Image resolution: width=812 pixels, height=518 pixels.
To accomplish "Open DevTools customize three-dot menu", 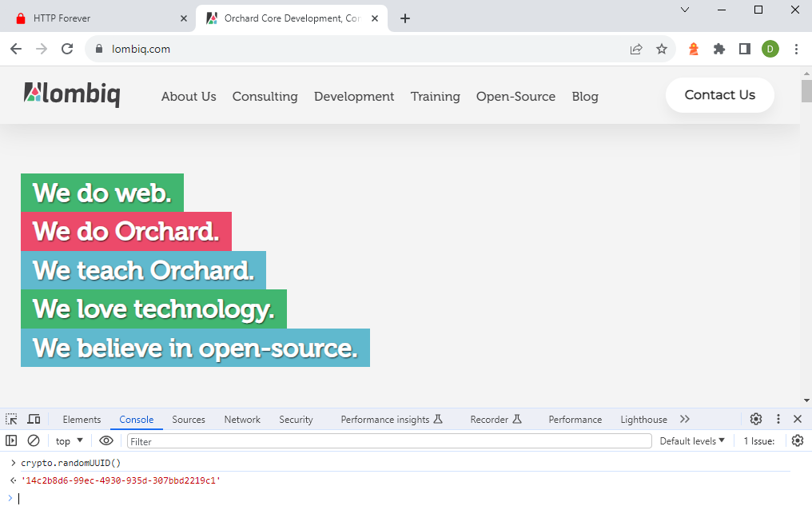I will click(778, 419).
